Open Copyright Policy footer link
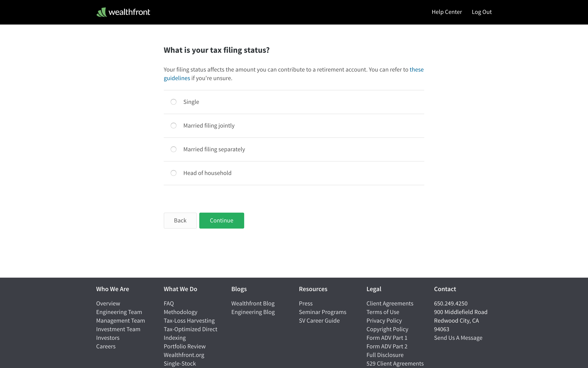The image size is (588, 368). [387, 329]
